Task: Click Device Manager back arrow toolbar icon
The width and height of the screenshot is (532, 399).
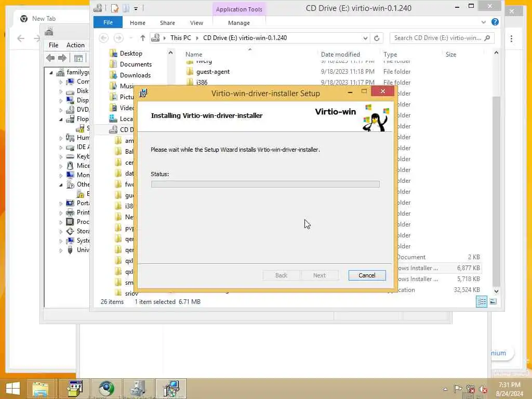Action: [50, 58]
